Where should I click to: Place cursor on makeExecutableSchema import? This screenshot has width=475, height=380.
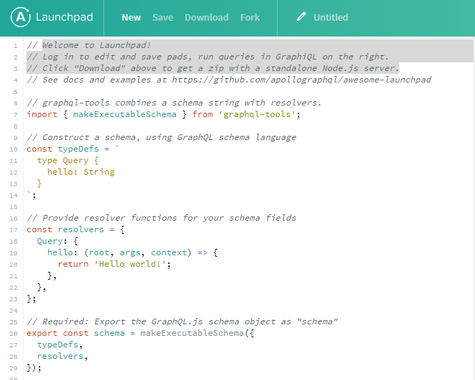[x=124, y=114]
